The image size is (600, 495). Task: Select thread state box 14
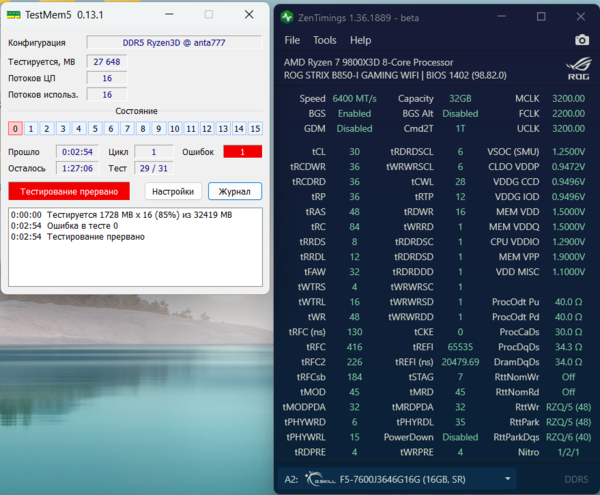239,129
